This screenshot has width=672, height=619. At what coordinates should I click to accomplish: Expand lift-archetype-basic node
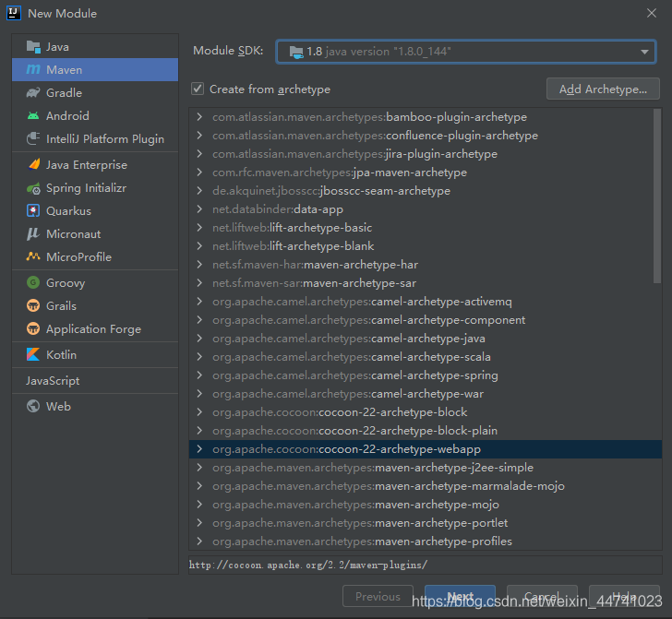click(199, 227)
